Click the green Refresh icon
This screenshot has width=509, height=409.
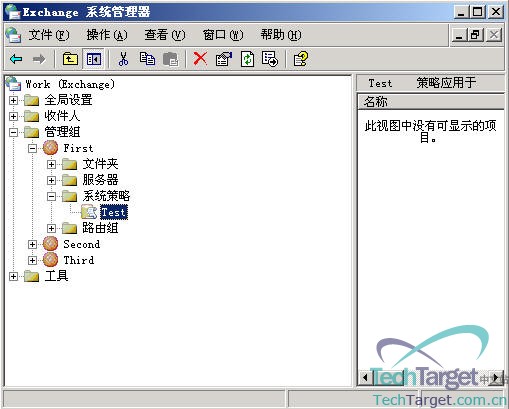[247, 59]
